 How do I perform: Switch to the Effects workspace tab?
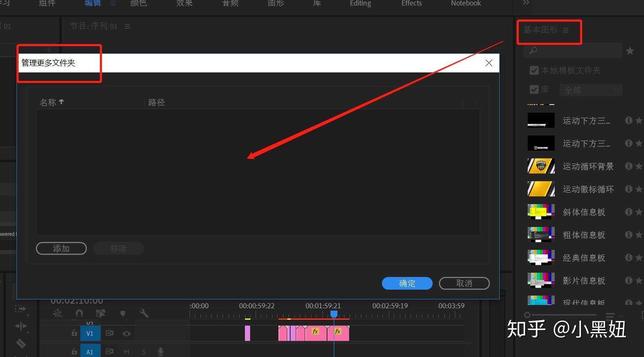pos(412,3)
